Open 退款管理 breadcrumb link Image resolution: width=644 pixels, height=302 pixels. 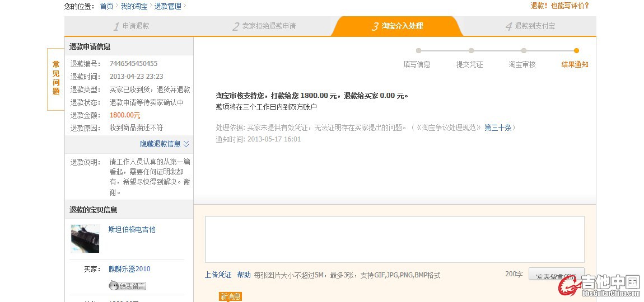click(x=167, y=6)
